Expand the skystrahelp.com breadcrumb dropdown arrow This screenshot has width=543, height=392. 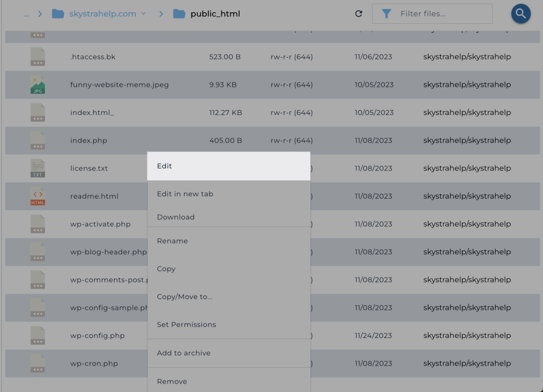pos(144,14)
